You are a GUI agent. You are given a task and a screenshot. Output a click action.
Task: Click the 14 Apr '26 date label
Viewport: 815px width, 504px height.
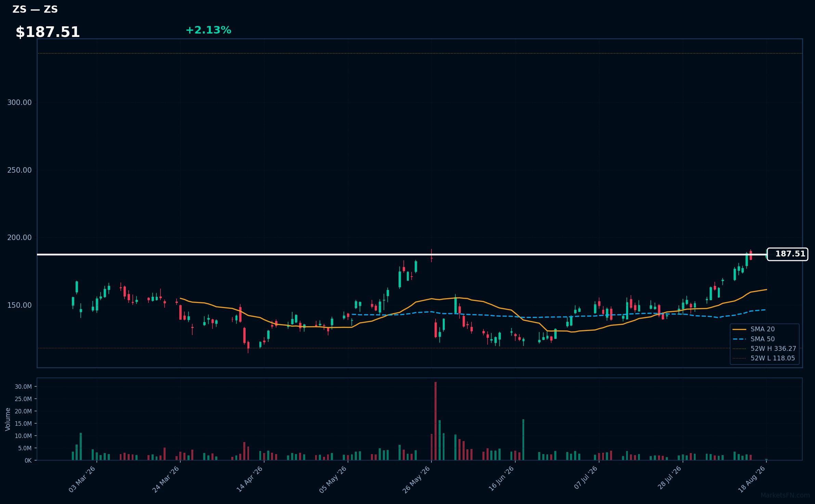[250, 479]
